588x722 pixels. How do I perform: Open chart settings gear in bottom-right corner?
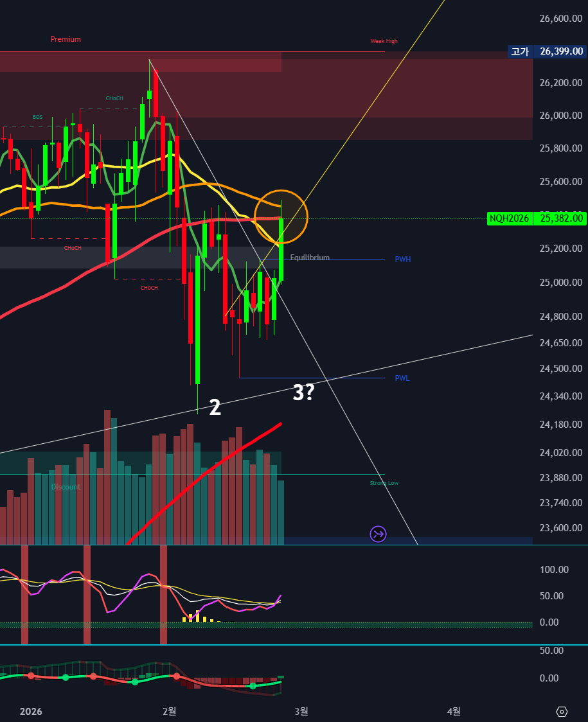pyautogui.click(x=562, y=711)
